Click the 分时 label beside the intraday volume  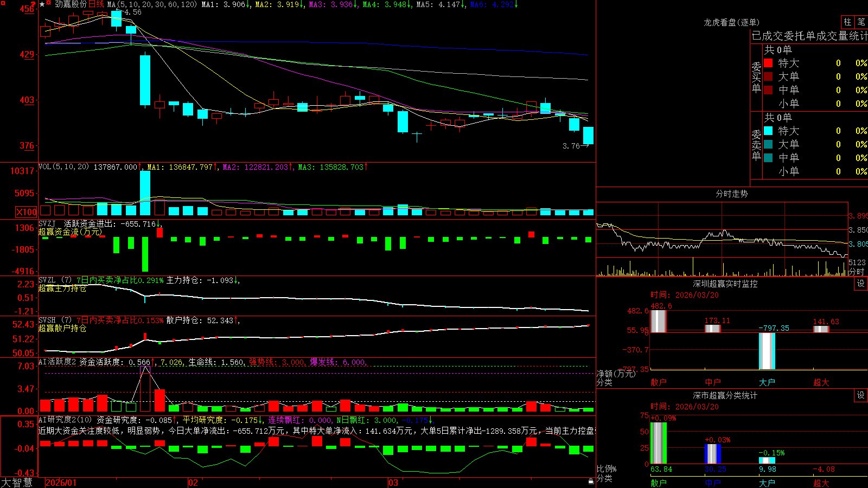click(856, 272)
